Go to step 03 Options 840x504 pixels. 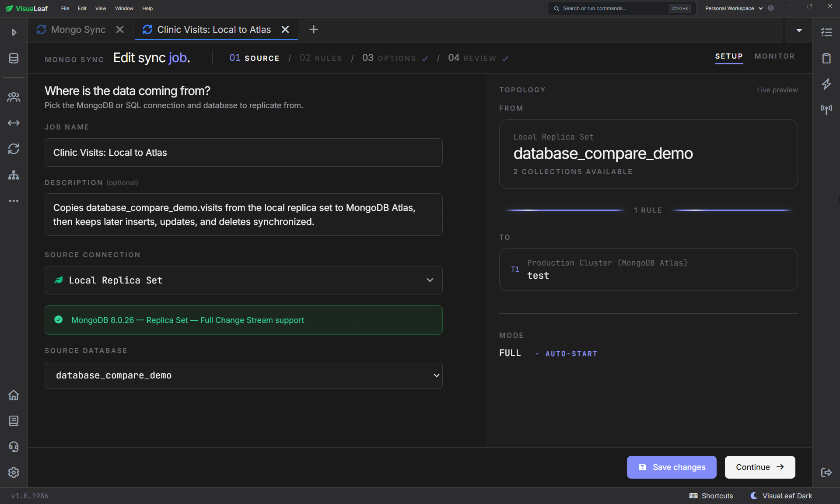[395, 58]
